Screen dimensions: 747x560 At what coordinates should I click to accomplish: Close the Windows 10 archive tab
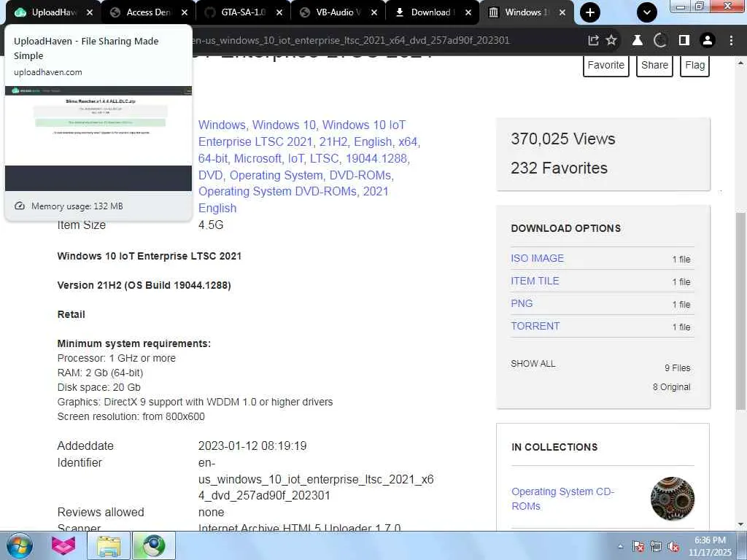pos(562,13)
